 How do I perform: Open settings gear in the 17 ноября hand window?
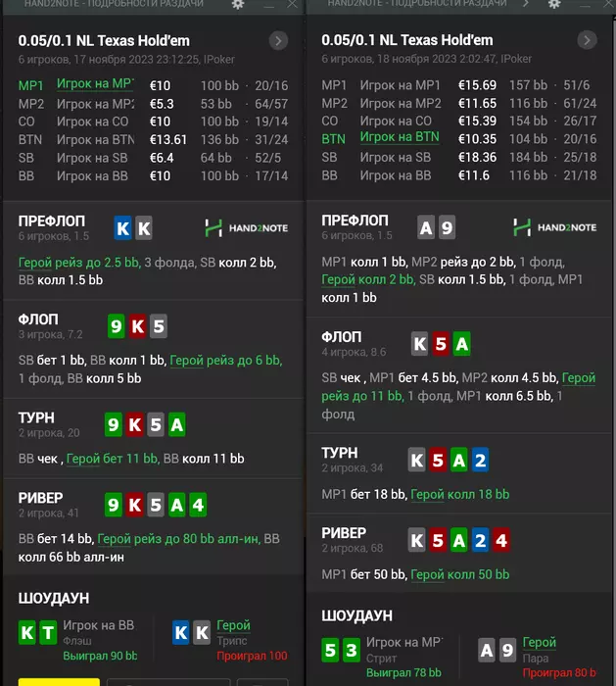point(238,5)
